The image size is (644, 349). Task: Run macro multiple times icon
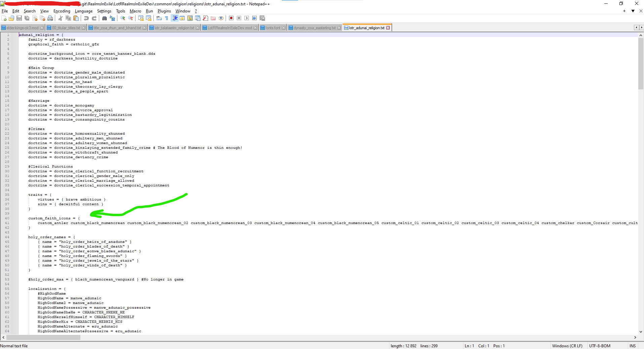255,18
